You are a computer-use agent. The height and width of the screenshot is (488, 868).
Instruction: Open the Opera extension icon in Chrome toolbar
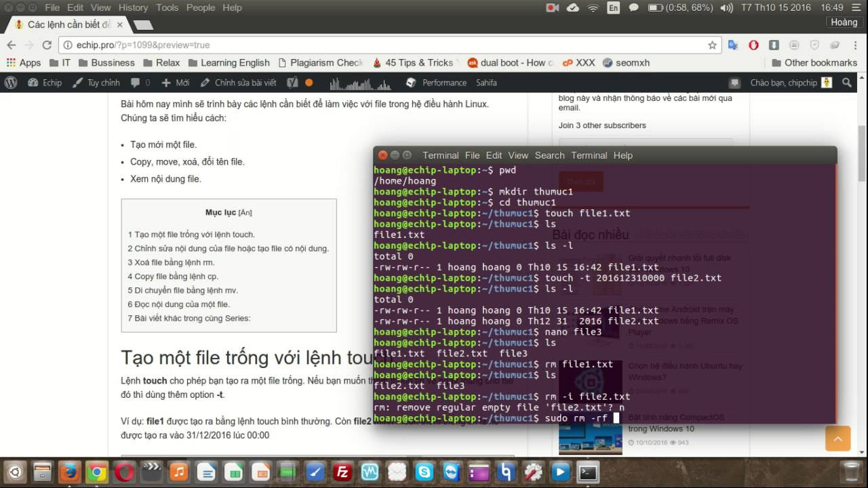point(753,45)
